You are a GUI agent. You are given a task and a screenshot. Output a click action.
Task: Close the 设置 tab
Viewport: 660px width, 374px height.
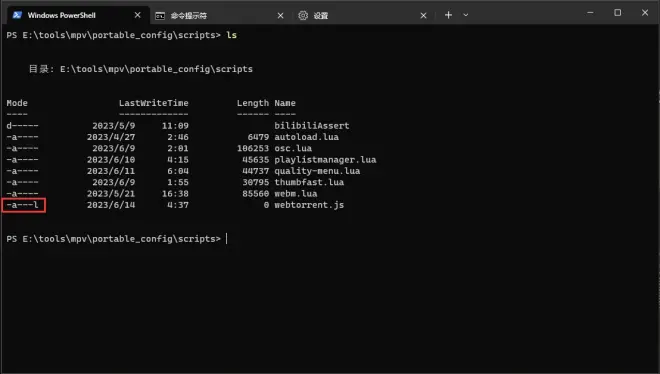pyautogui.click(x=423, y=16)
